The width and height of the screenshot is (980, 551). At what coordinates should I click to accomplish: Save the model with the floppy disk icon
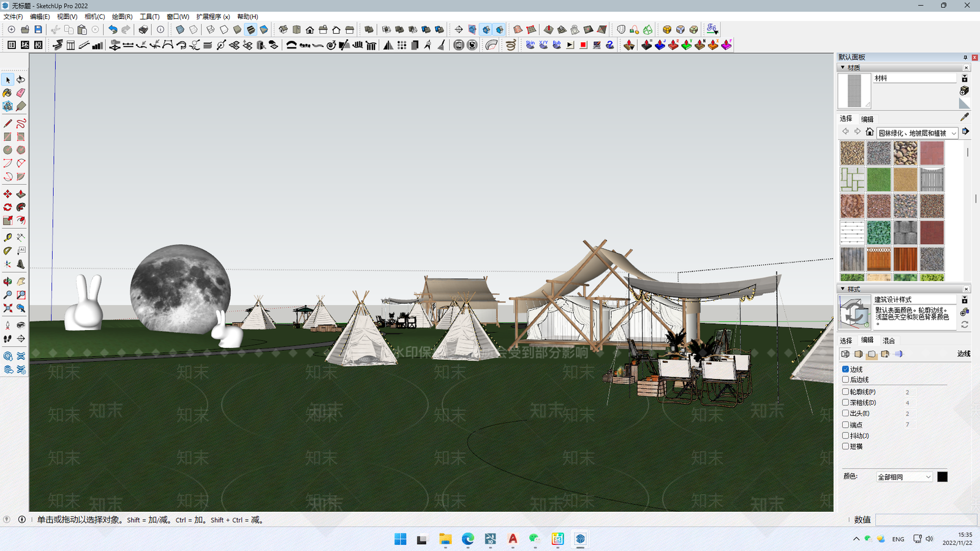point(38,29)
